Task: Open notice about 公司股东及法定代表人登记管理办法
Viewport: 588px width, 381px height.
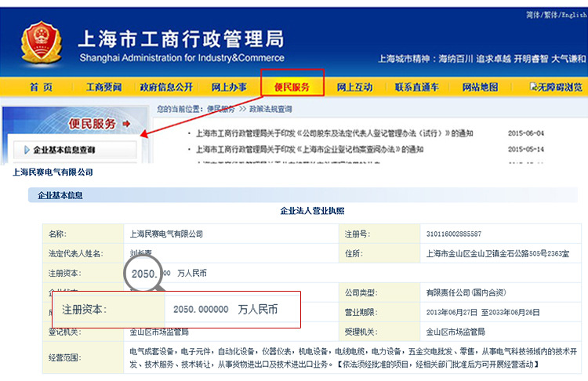Action: (335, 133)
